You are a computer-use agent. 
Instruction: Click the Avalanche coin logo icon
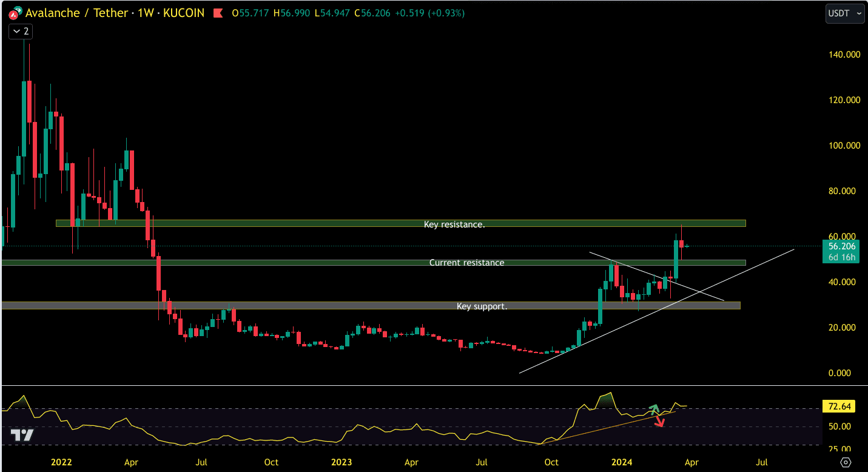15,13
